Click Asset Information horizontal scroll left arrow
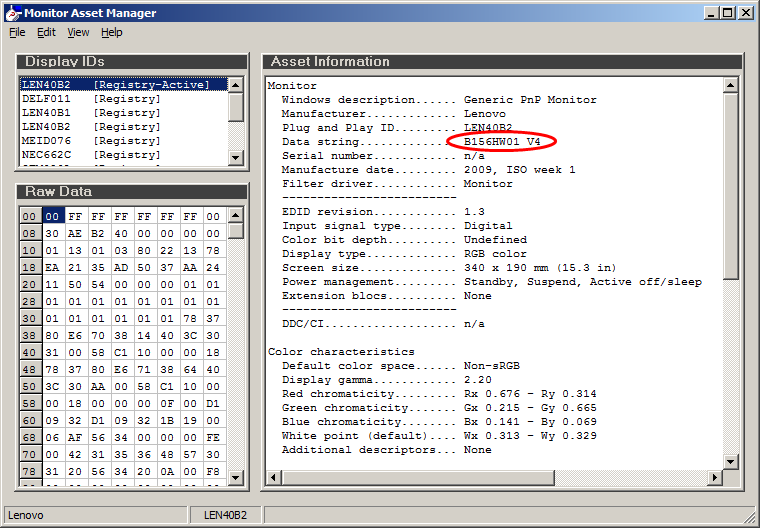Viewport: 760px width, 528px height. pos(273,478)
